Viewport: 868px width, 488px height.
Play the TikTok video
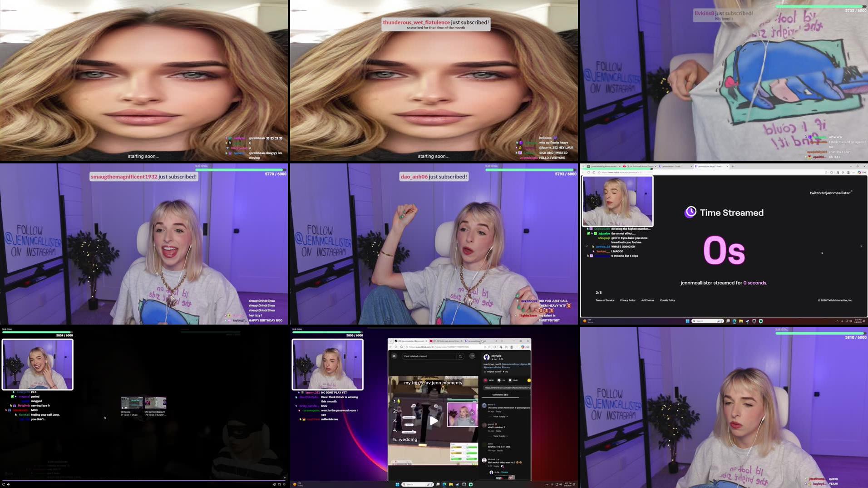click(x=433, y=421)
